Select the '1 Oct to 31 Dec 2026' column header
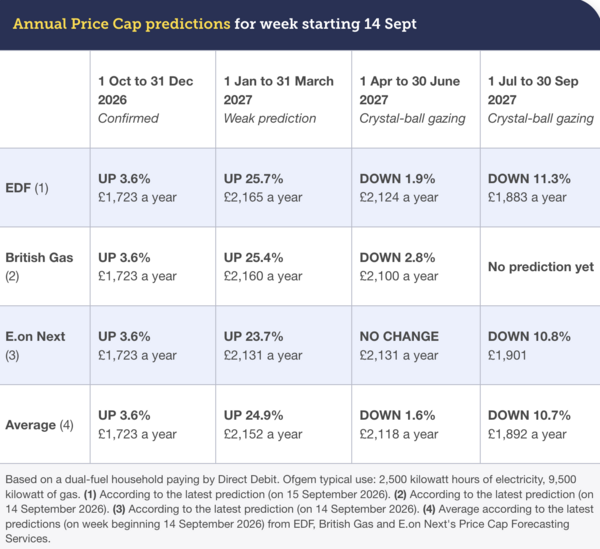The height and width of the screenshot is (549, 600). pyautogui.click(x=153, y=99)
